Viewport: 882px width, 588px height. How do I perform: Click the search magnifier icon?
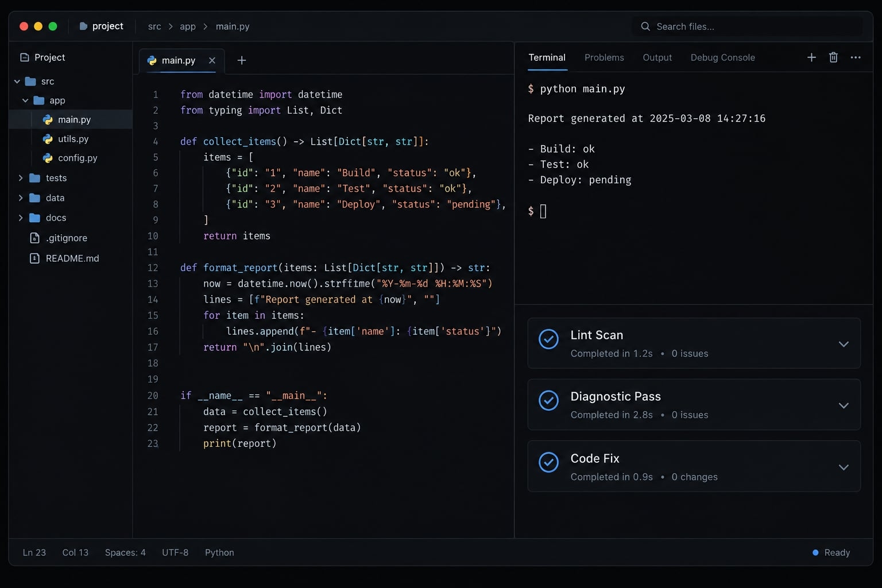[x=645, y=26]
